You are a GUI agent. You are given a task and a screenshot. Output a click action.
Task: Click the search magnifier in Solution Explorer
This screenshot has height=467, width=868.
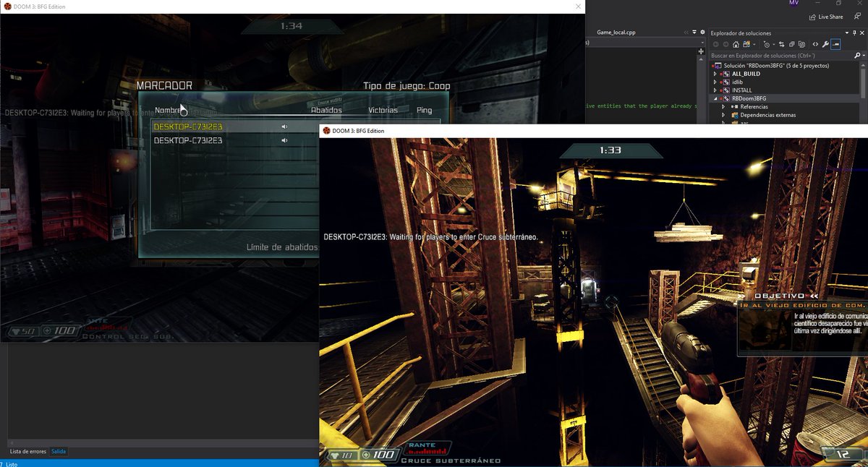tap(856, 55)
